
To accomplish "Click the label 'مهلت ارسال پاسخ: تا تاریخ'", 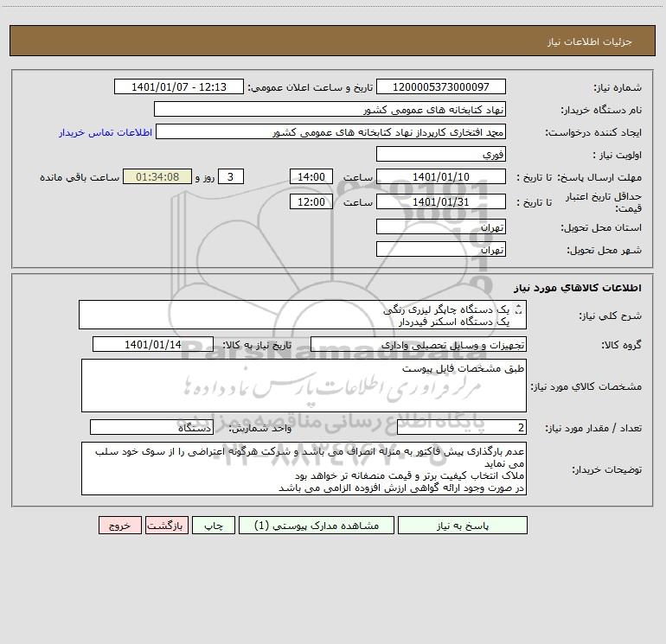I will (580, 177).
